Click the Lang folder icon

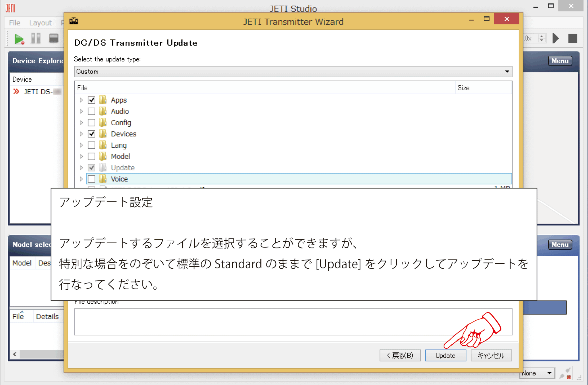103,145
